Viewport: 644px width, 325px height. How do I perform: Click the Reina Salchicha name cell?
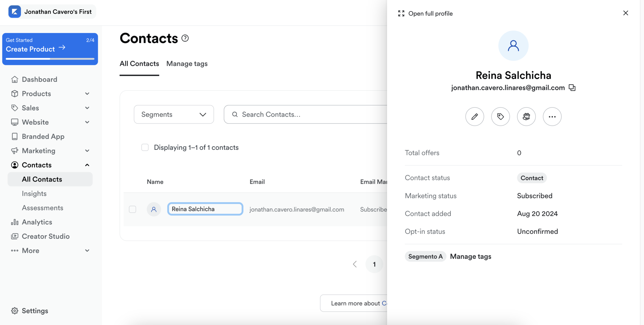(205, 209)
